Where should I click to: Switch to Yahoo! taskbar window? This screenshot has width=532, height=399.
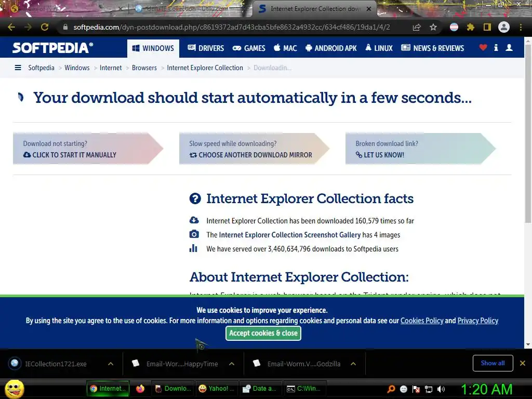pyautogui.click(x=217, y=389)
